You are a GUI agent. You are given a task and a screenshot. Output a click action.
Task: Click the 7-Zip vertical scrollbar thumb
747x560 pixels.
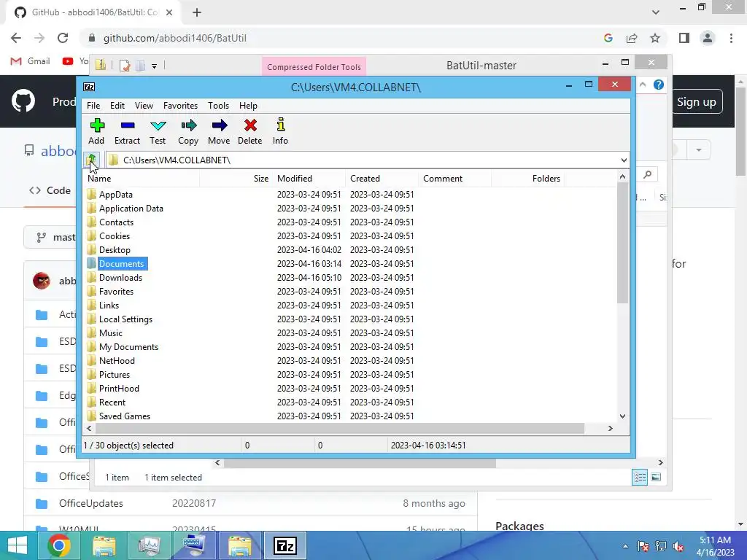pyautogui.click(x=623, y=243)
